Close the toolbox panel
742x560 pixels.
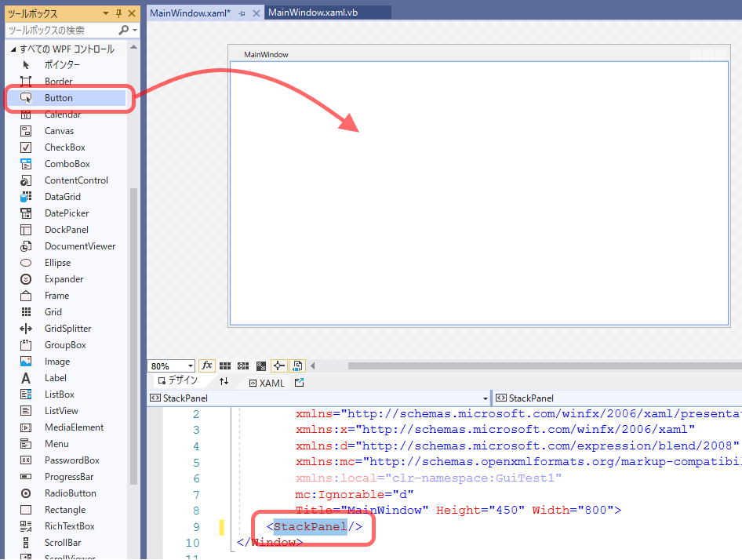tap(132, 13)
